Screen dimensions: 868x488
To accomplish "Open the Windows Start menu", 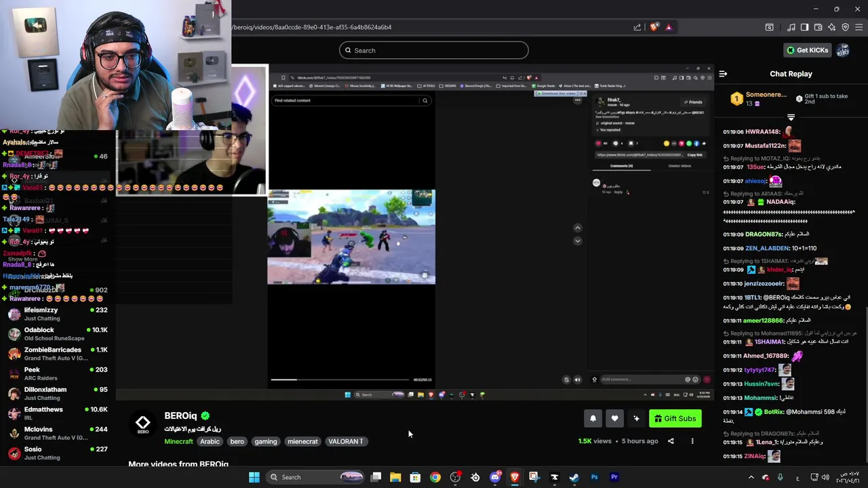I will 254,477.
